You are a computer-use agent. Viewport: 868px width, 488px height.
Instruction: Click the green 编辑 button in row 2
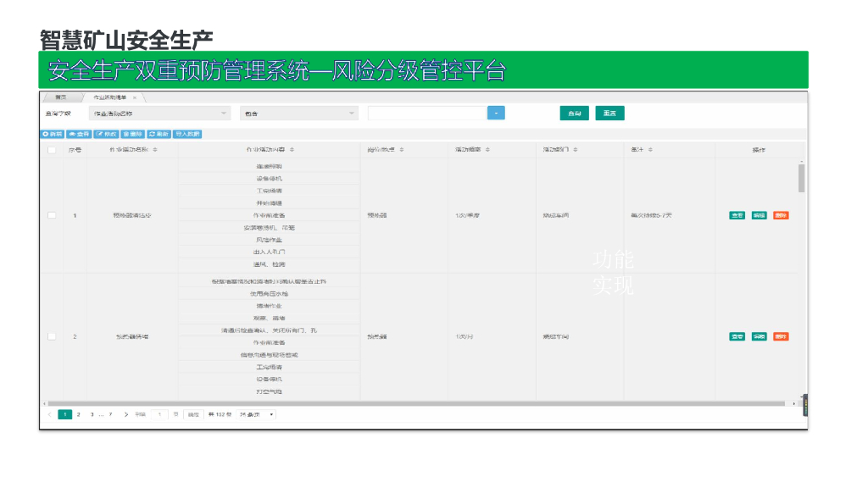coord(759,336)
